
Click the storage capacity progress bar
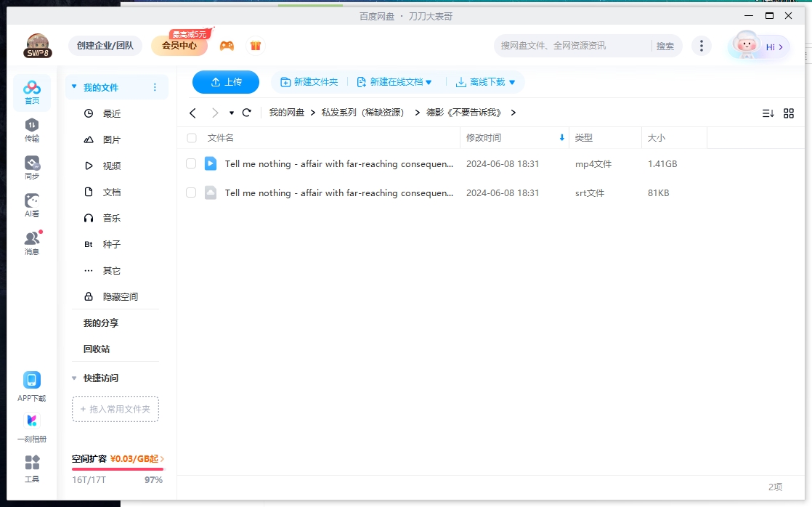click(116, 469)
